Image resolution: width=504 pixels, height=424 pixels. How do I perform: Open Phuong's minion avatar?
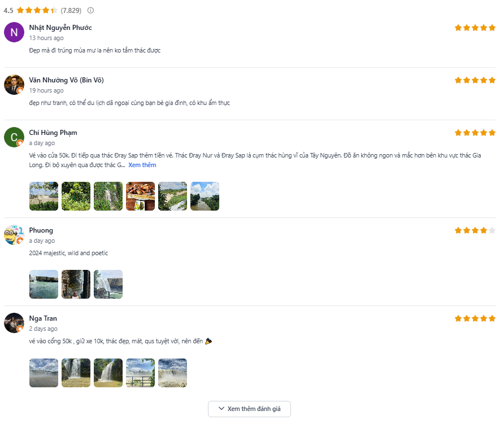[x=14, y=235]
